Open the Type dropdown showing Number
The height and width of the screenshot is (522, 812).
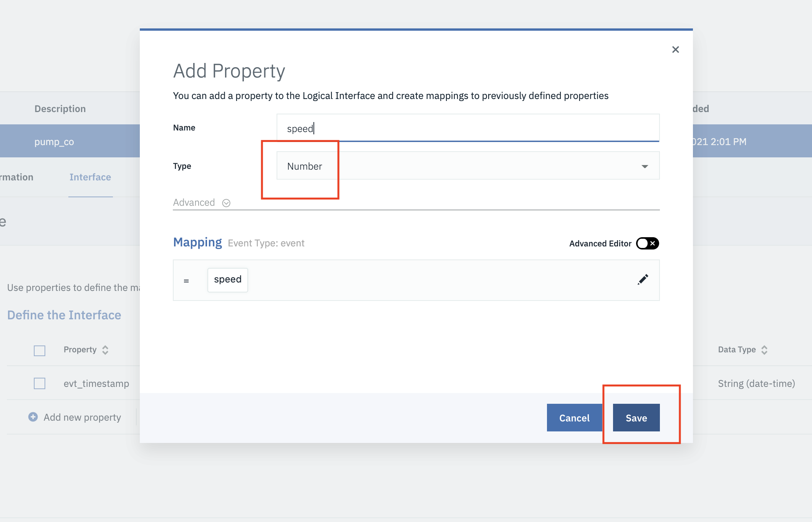pyautogui.click(x=468, y=166)
